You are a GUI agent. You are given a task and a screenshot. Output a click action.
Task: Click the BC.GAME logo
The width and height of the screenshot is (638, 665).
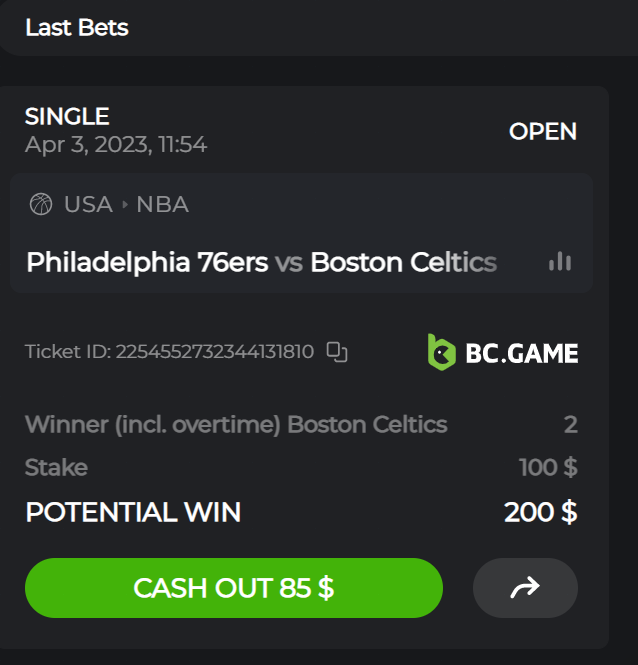coord(503,352)
